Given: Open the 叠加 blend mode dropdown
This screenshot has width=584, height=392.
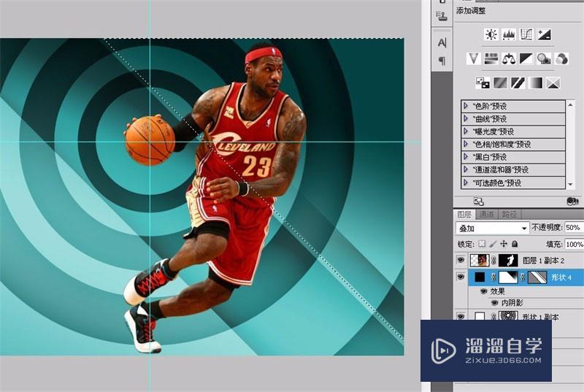Looking at the screenshot, I should pyautogui.click(x=492, y=228).
